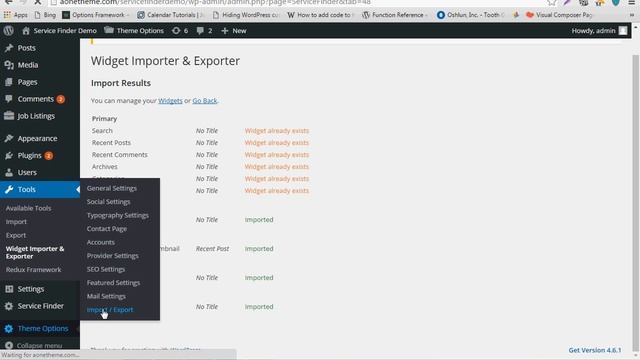Select Featured Settings in flyout
The height and width of the screenshot is (360, 640).
pos(113,282)
